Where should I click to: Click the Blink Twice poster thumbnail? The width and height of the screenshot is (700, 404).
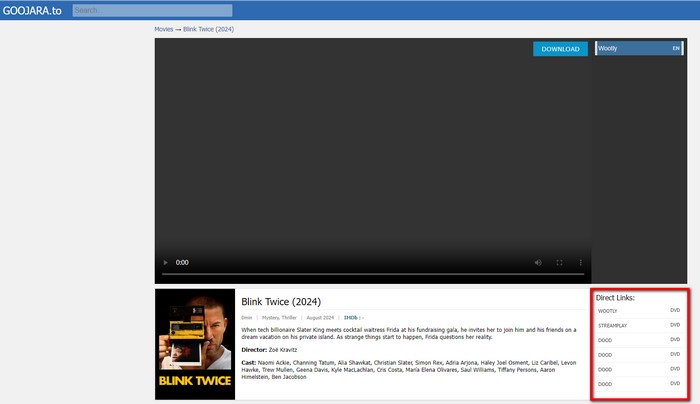point(195,344)
